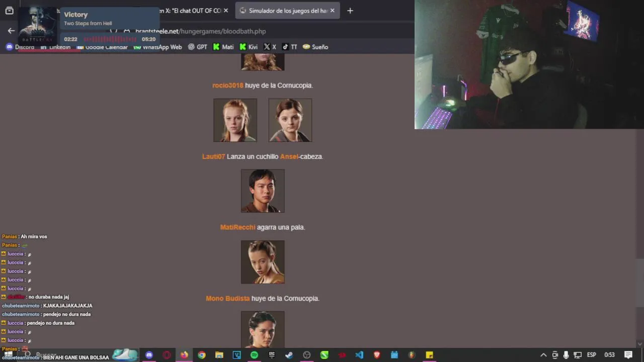
Task: Click the Battlecry album art thumbnail
Action: click(x=38, y=25)
